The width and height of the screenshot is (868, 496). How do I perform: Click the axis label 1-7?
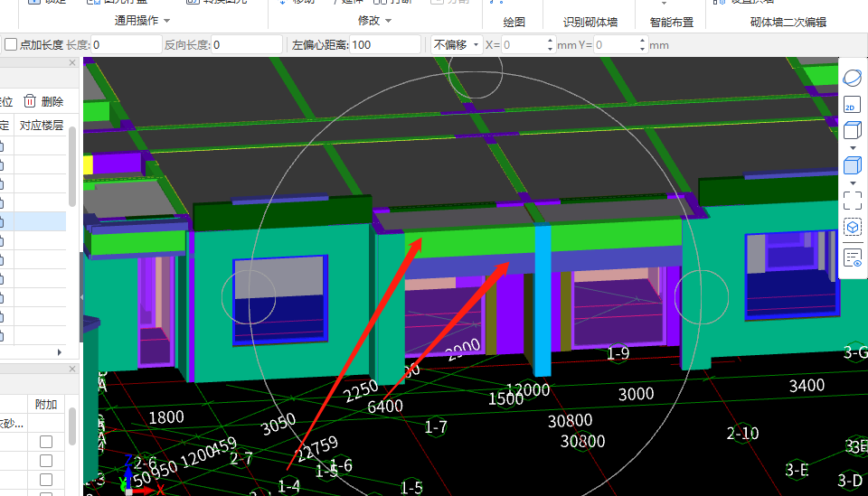[x=436, y=426]
